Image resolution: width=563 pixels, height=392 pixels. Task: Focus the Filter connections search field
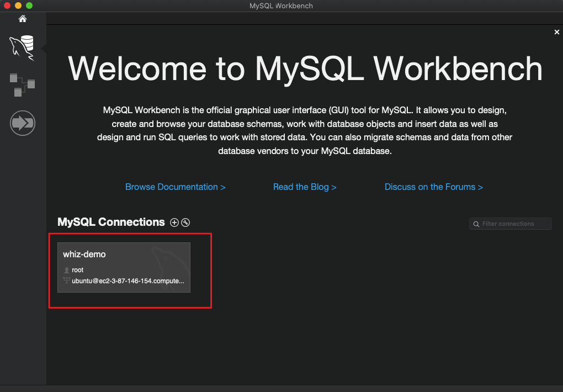click(514, 224)
